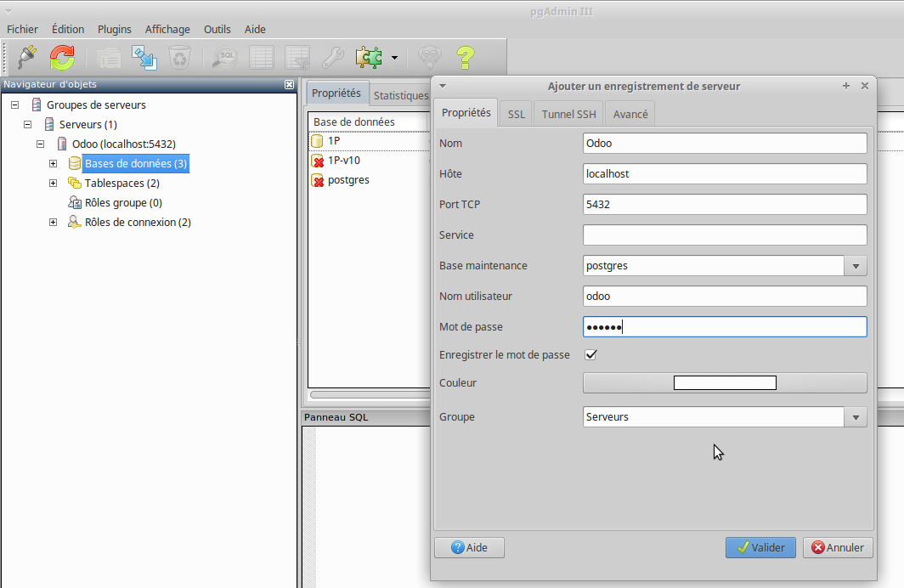This screenshot has height=588, width=904.
Task: Click the postgres disconnected database icon
Action: (317, 180)
